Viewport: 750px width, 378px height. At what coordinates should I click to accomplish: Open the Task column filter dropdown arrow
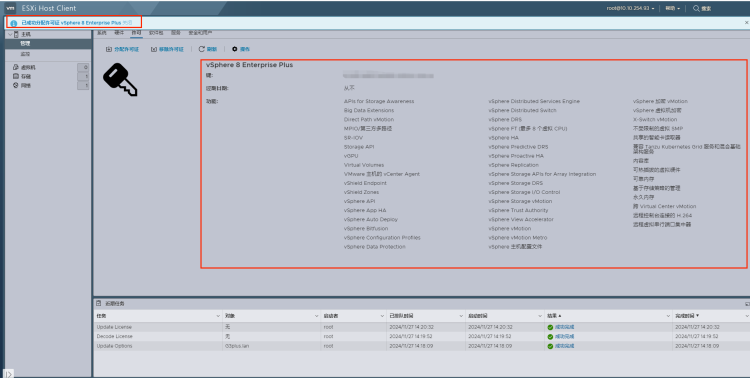click(218, 316)
